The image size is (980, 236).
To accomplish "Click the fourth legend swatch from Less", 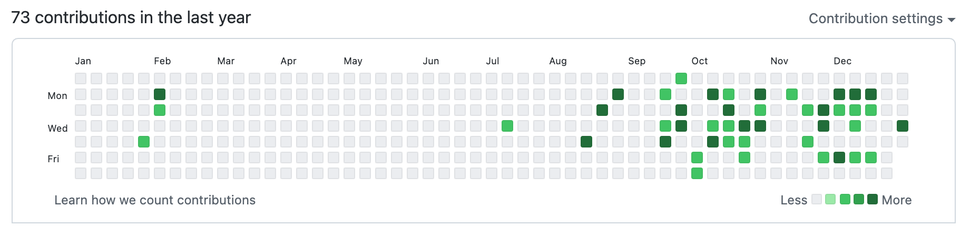I will (x=859, y=200).
